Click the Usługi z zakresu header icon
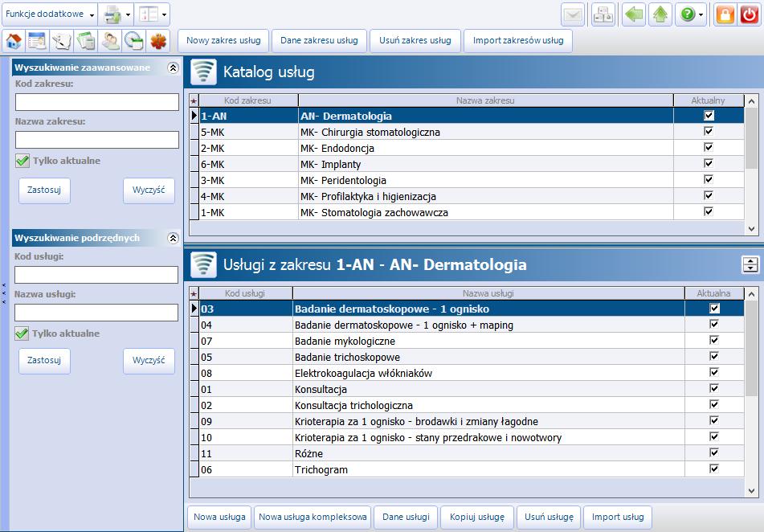The width and height of the screenshot is (764, 532). [203, 264]
